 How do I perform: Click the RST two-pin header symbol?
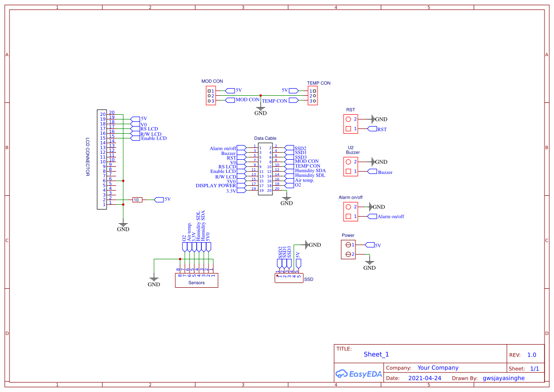pos(351,124)
